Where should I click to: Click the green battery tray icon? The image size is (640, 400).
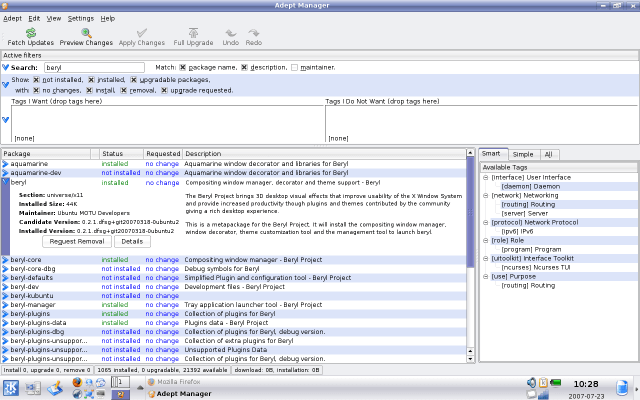click(x=556, y=382)
